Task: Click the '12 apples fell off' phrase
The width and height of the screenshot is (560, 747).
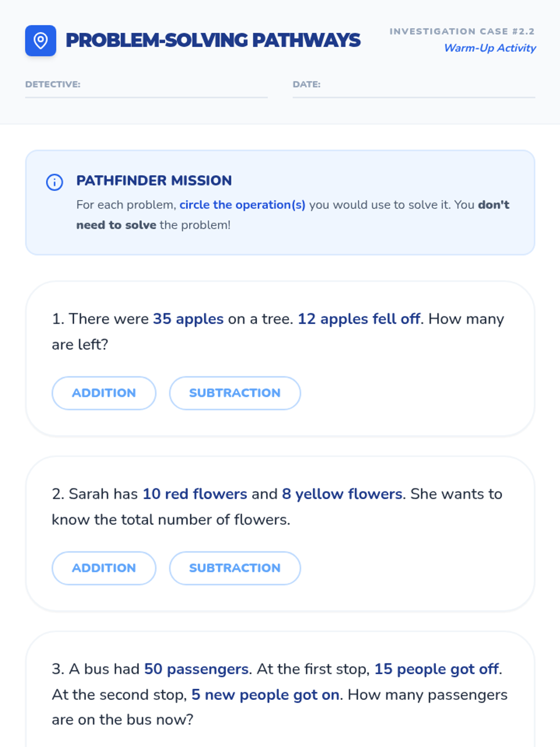Action: pyautogui.click(x=359, y=319)
